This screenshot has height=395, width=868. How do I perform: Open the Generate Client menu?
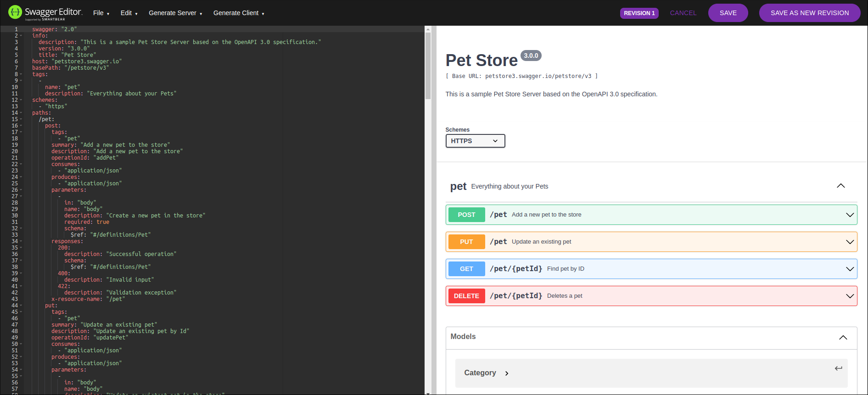coord(239,13)
